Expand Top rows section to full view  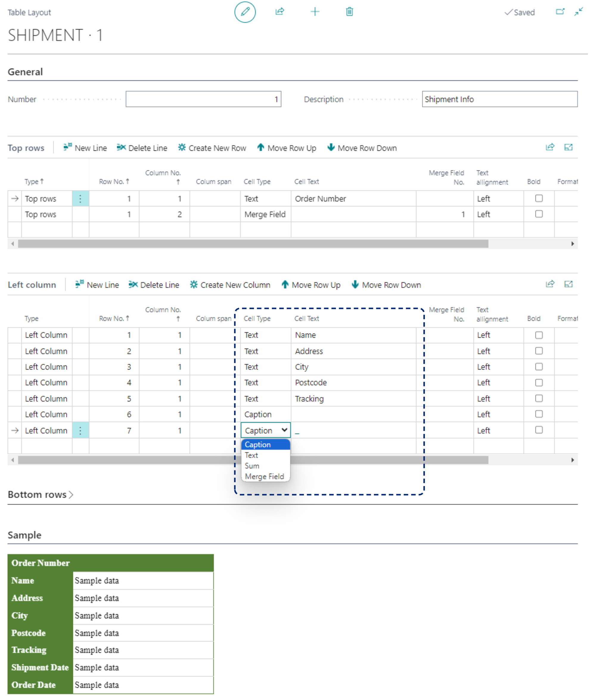click(568, 147)
